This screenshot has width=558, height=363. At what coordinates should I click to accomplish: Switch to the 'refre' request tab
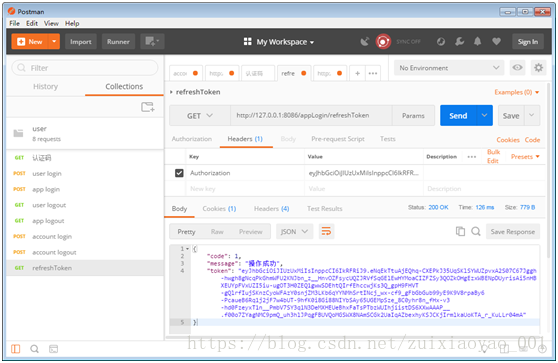pos(294,73)
